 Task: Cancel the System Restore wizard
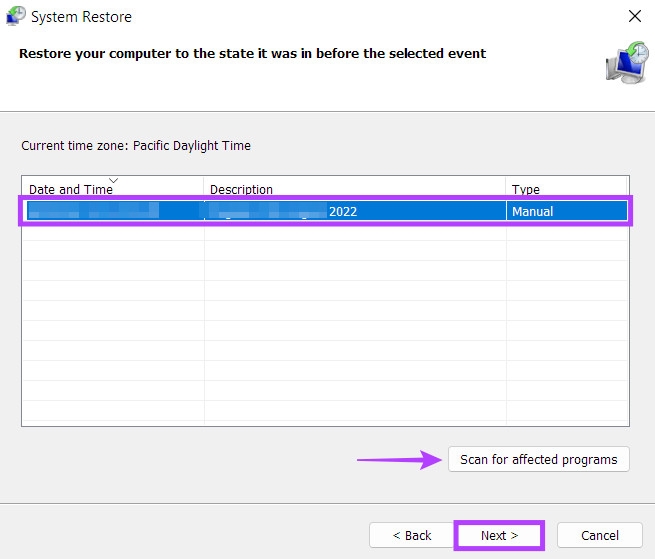599,535
